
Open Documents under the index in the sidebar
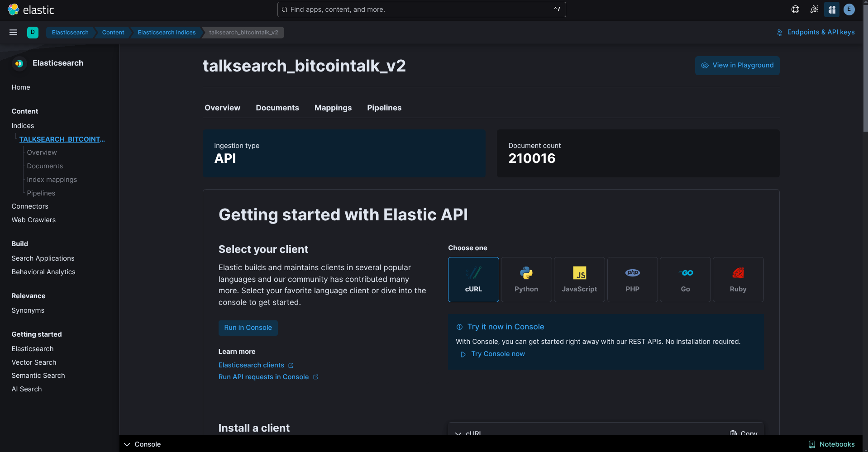45,166
